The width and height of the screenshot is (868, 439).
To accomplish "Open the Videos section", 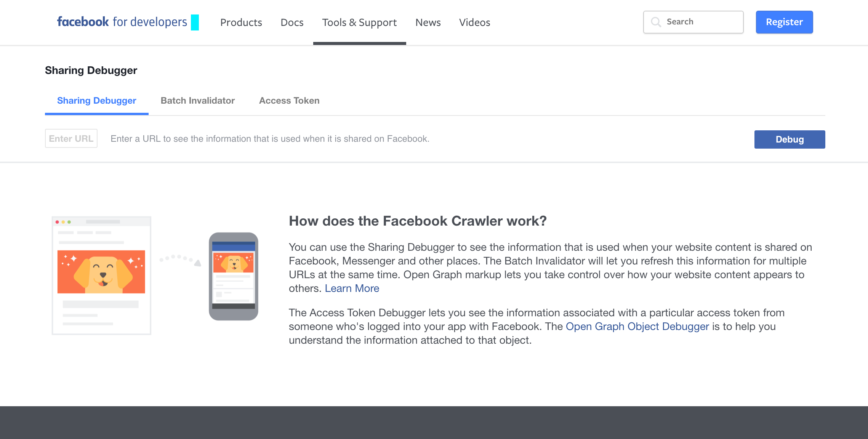I will (x=474, y=22).
